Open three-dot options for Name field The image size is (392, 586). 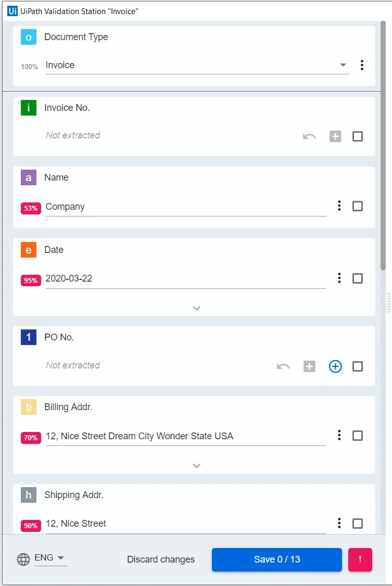pos(339,206)
